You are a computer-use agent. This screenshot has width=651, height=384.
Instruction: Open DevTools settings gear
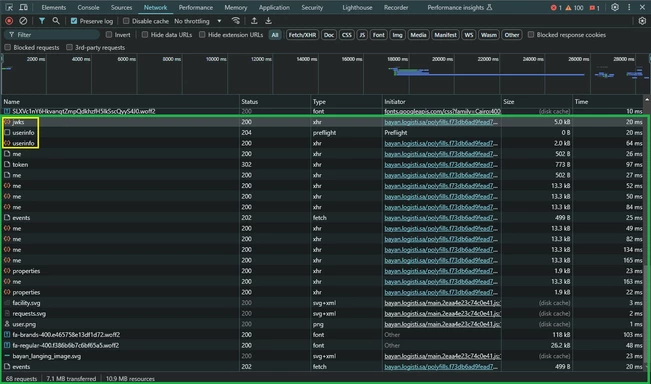coord(615,7)
